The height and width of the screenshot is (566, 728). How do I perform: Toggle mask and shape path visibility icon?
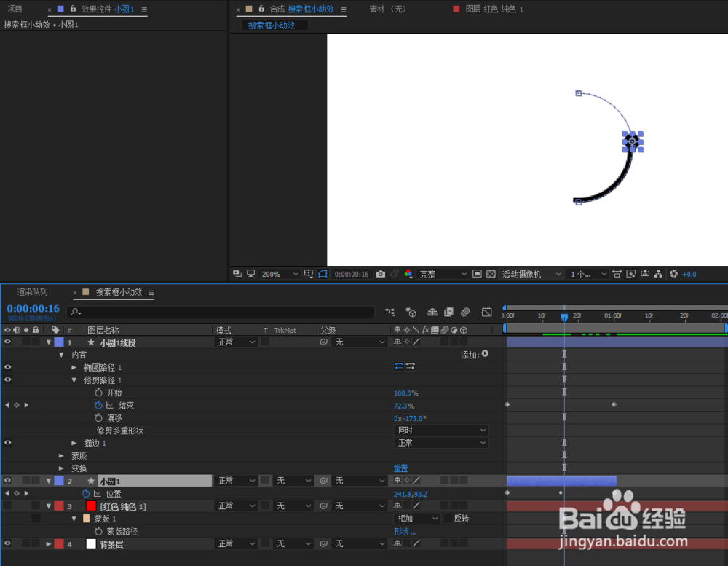point(323,274)
